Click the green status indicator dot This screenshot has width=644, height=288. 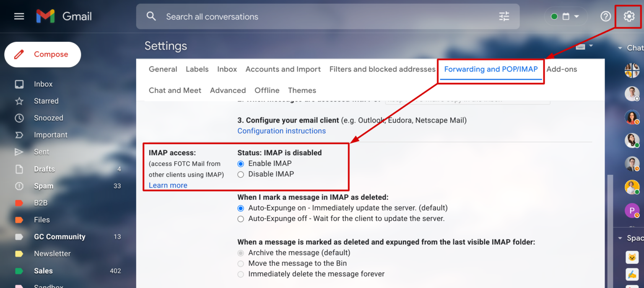tap(554, 16)
